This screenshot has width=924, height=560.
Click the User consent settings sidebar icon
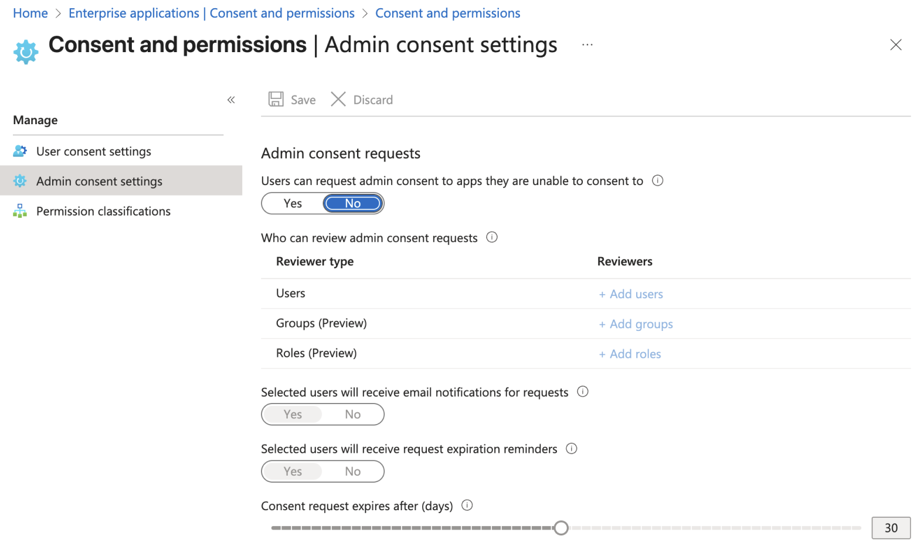pos(20,151)
